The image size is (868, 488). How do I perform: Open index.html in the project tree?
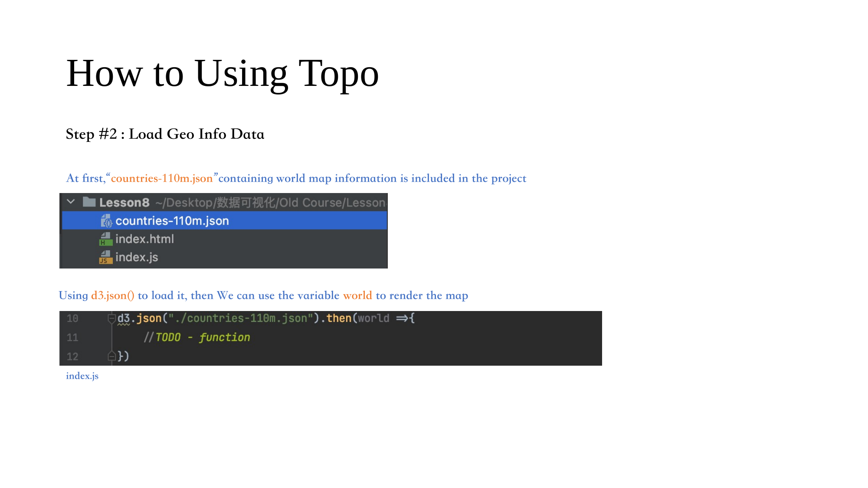point(144,239)
